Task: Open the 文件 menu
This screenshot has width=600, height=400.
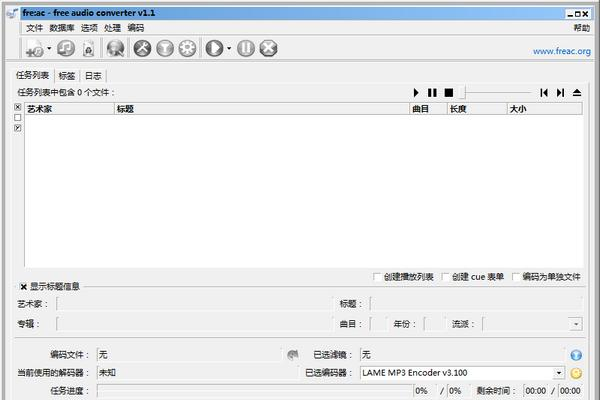Action: (34, 28)
